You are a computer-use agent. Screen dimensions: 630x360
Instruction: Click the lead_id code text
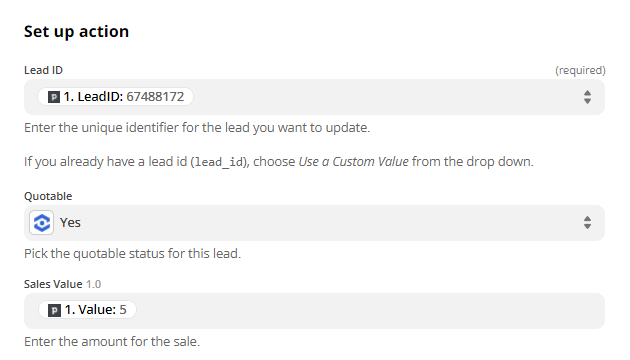pos(218,162)
